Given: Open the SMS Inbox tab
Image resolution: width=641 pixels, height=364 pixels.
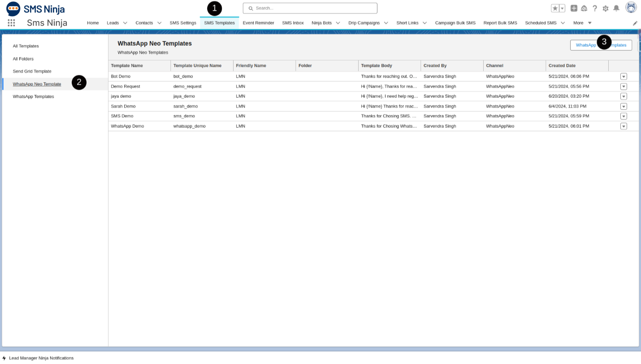Looking at the screenshot, I should pyautogui.click(x=293, y=23).
